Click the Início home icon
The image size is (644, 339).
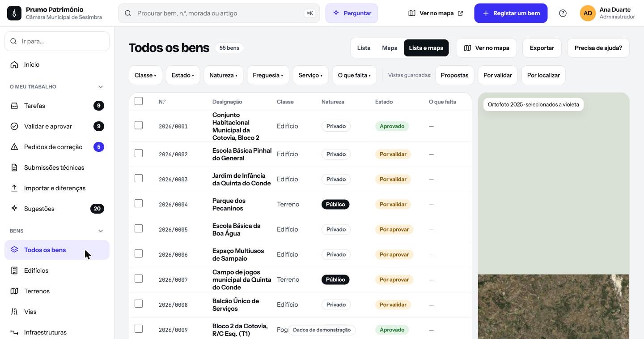pyautogui.click(x=14, y=64)
